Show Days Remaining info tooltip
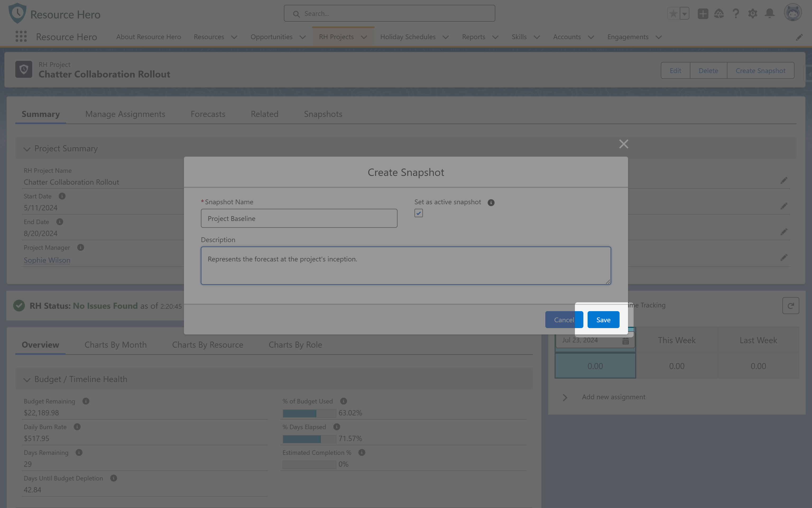Screen dimensions: 812x508 click(79, 452)
